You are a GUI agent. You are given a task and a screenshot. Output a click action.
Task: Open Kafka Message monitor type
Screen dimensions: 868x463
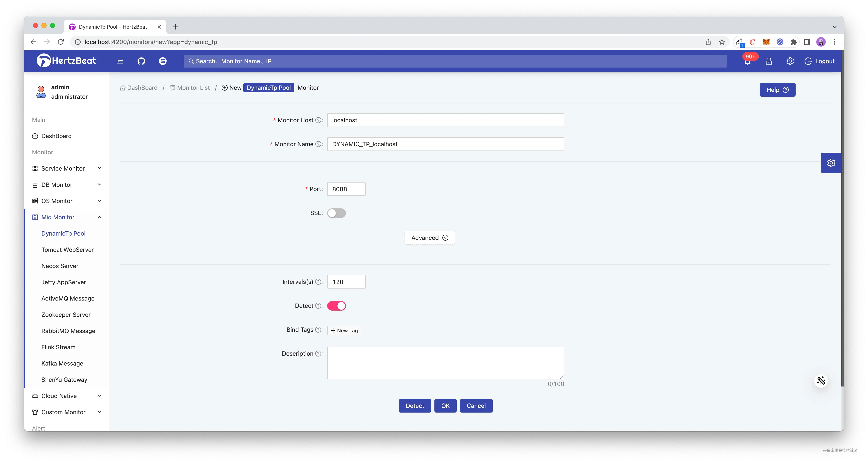click(x=62, y=364)
